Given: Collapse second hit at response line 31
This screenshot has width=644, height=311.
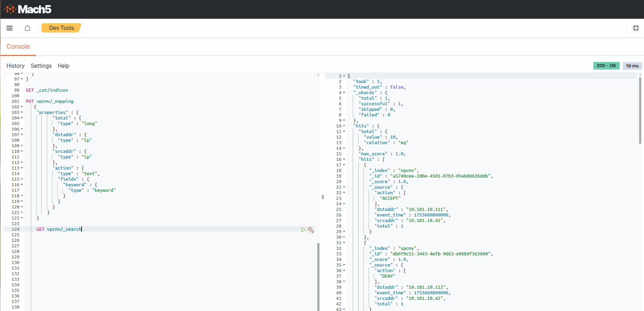Looking at the screenshot, I should (344, 243).
